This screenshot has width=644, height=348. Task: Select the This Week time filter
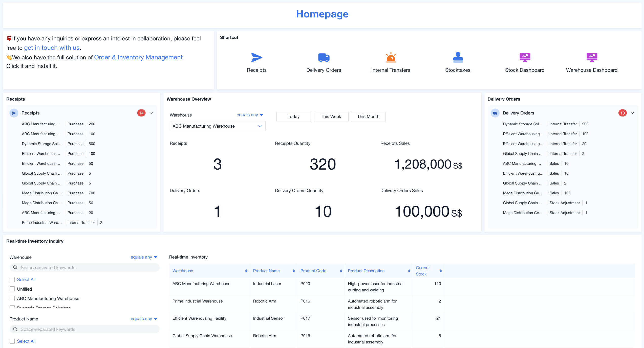coord(331,117)
